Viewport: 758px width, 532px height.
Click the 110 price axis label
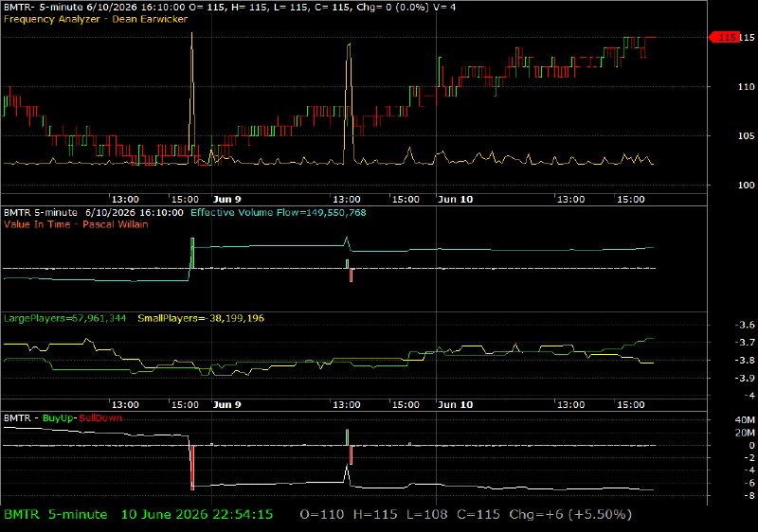(746, 87)
